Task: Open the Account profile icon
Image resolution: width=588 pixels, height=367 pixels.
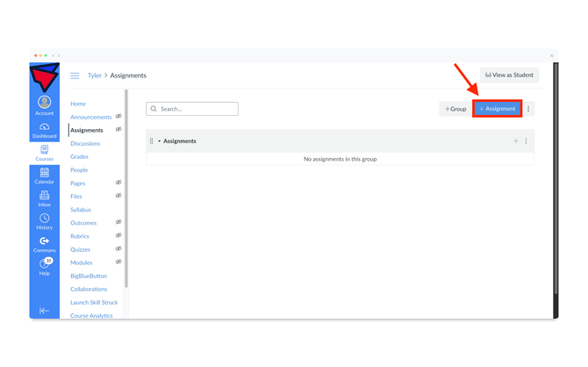Action: pyautogui.click(x=44, y=102)
